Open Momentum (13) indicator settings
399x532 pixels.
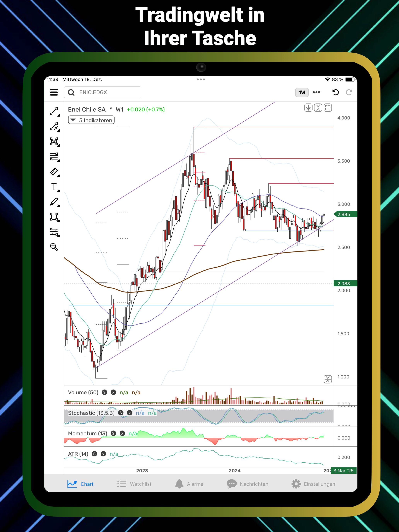(x=113, y=433)
